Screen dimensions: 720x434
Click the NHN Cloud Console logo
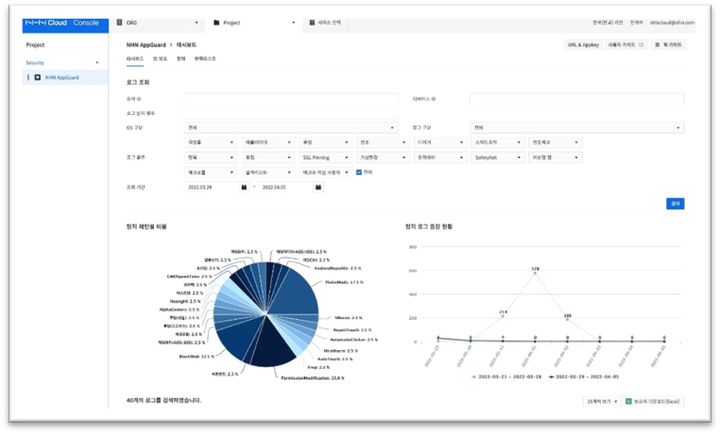coord(61,22)
